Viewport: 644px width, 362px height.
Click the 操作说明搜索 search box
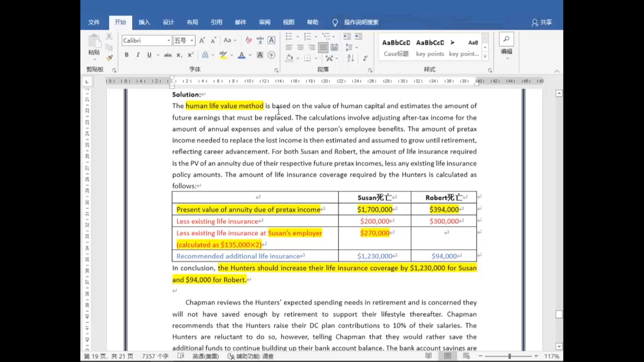361,23
